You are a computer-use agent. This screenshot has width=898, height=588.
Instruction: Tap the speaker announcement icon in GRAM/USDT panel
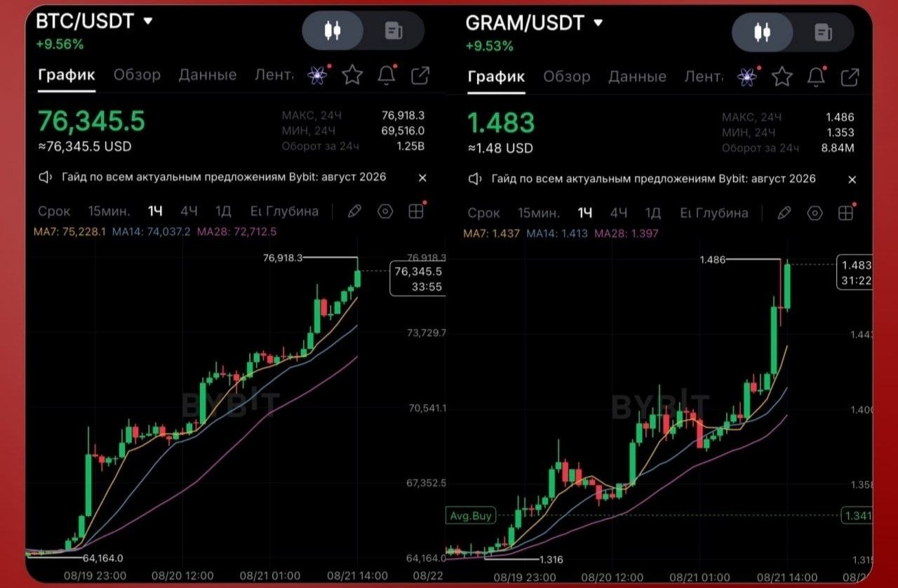tap(475, 179)
